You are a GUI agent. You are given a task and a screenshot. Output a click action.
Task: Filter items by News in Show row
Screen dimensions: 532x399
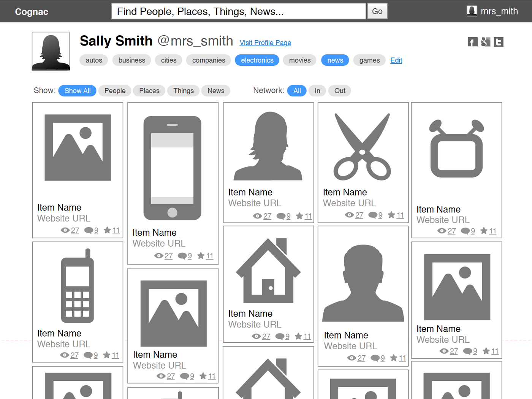click(216, 90)
